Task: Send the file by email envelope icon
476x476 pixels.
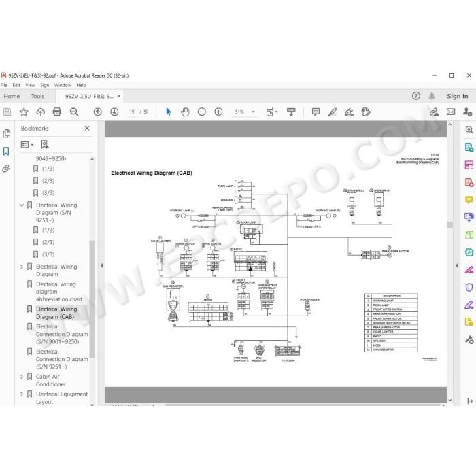Action: point(451,112)
